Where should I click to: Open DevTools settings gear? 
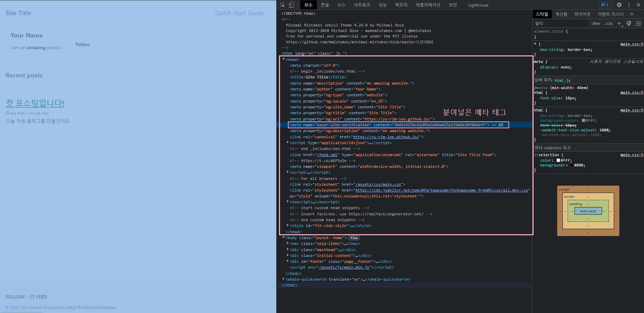[619, 5]
